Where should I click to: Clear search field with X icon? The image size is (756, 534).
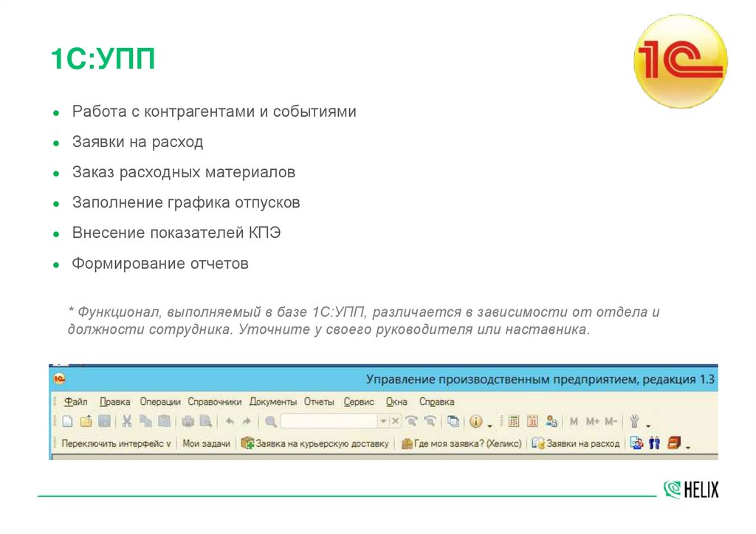395,421
